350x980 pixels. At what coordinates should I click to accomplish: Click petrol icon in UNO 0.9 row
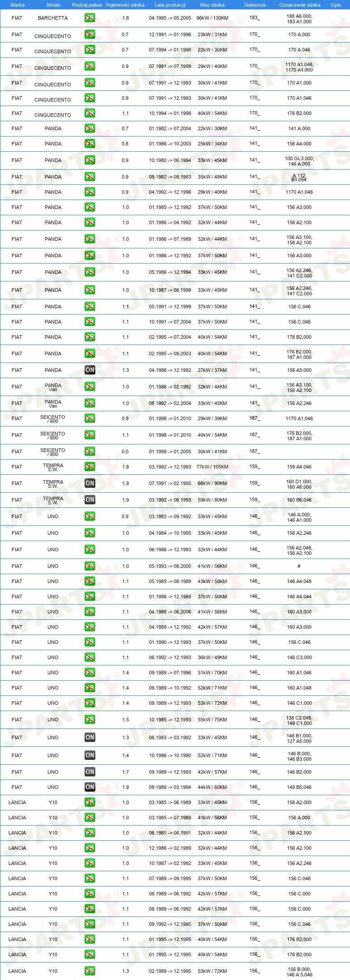point(90,516)
